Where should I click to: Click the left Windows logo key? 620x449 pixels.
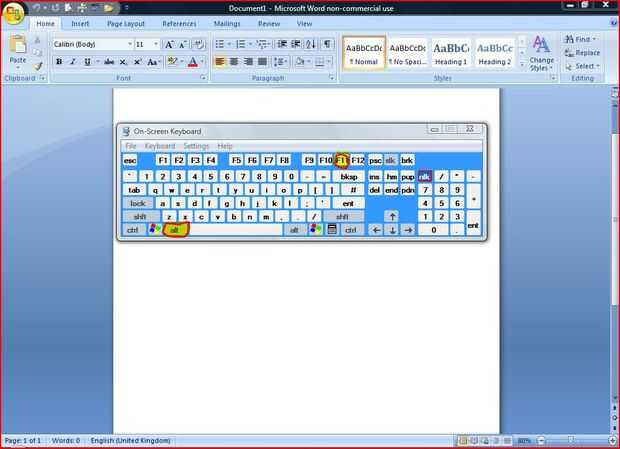(155, 229)
